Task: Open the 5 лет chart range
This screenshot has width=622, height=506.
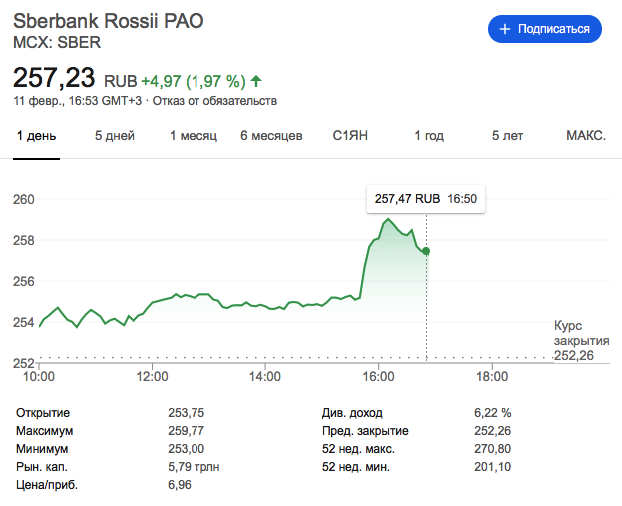Action: tap(507, 136)
